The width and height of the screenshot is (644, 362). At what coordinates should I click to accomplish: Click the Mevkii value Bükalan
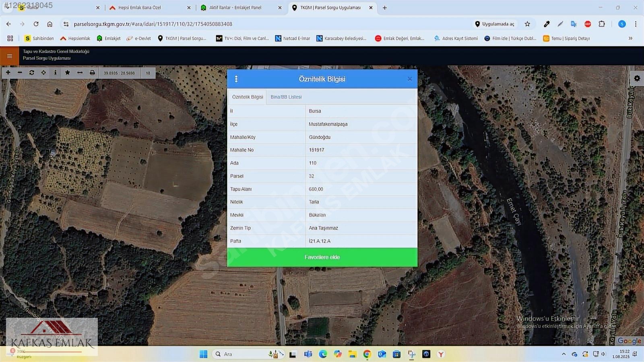tap(317, 215)
